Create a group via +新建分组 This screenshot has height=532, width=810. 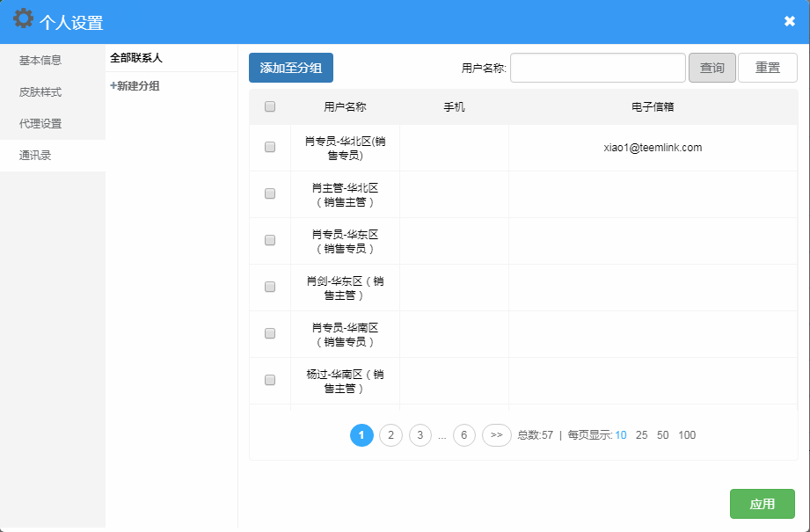tap(135, 86)
